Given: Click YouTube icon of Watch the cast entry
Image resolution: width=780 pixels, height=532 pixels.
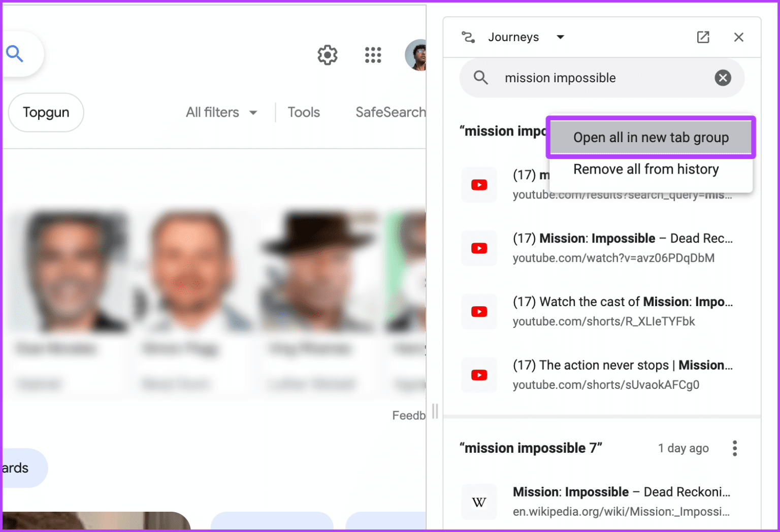Looking at the screenshot, I should pos(479,312).
